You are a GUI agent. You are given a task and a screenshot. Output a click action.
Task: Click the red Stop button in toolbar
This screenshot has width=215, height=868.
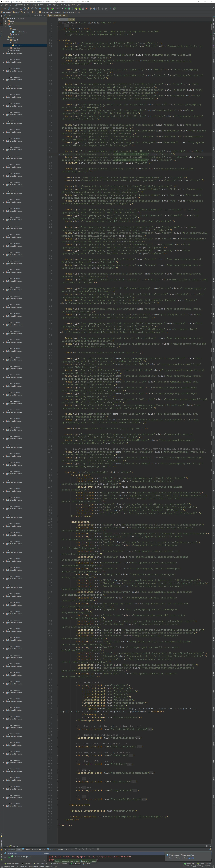(86, 8)
